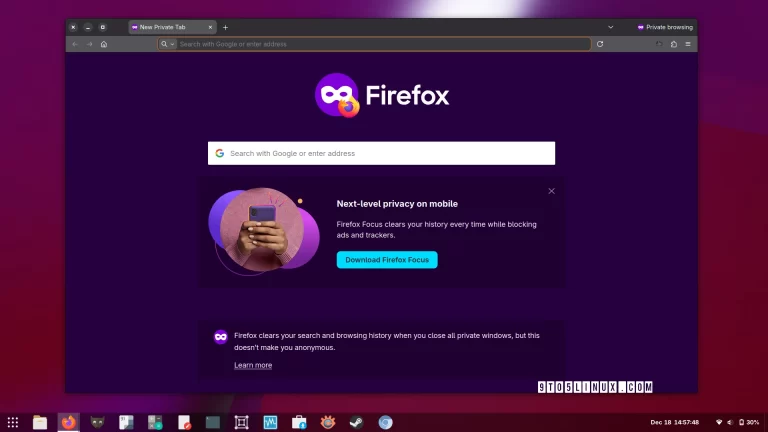Click the Download Firefox Focus button

tap(387, 260)
